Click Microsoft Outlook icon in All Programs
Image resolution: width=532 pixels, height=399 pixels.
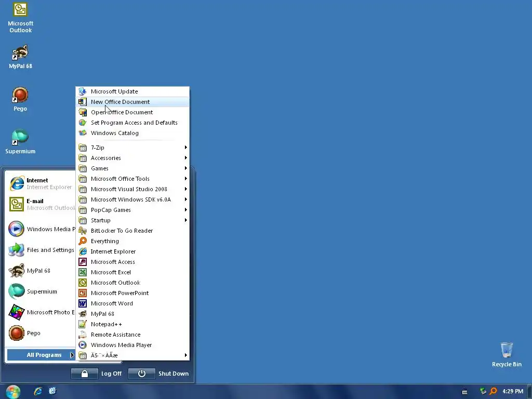(x=83, y=283)
